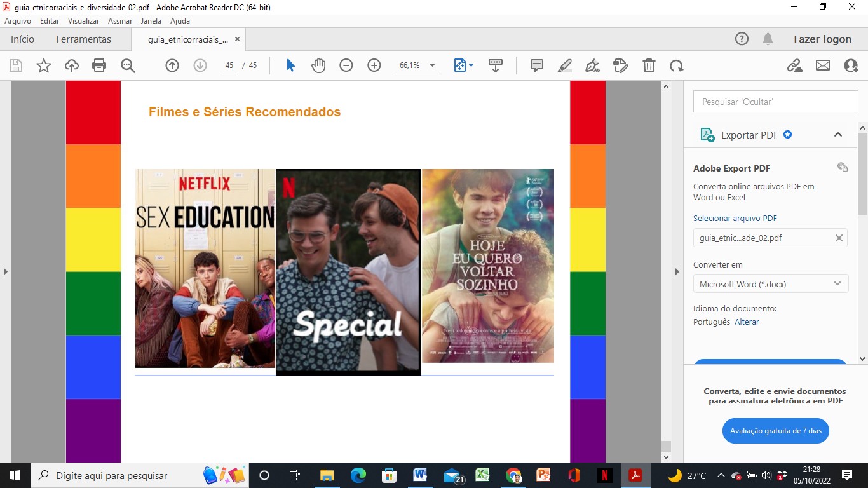Click the Windows taskbar search box
This screenshot has height=488, width=868.
pyautogui.click(x=140, y=475)
